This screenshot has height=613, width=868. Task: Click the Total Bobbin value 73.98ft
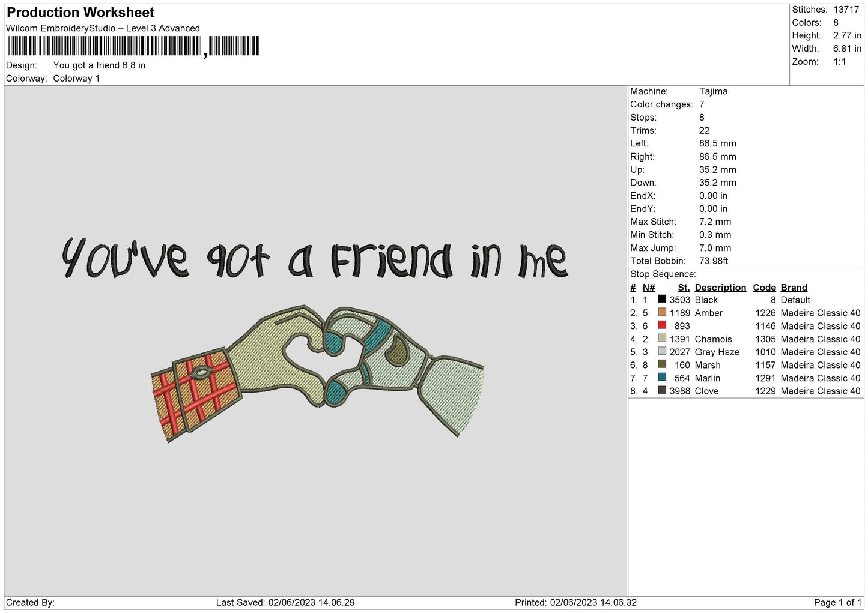(x=713, y=261)
